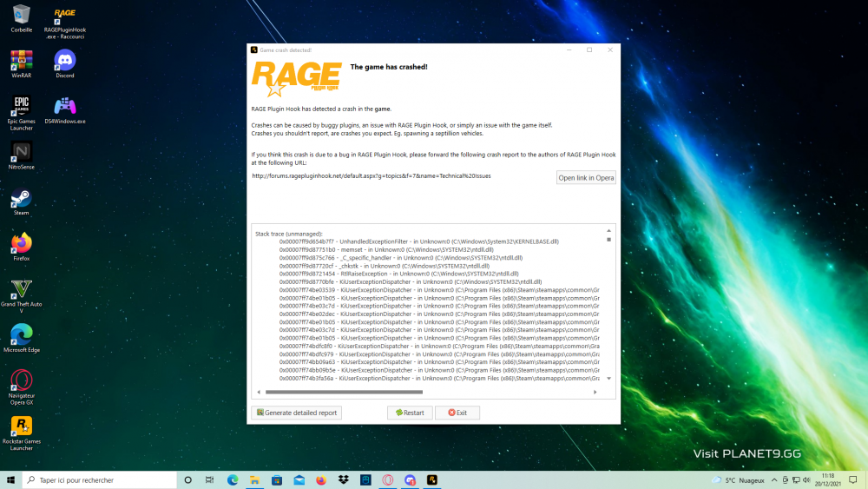
Task: Click the Firefox desktop shortcut
Action: click(21, 247)
